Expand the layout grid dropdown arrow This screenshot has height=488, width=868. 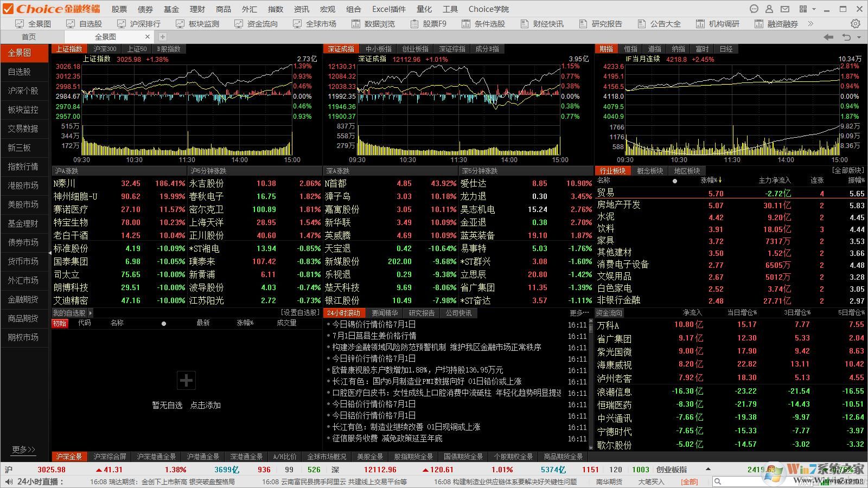tap(815, 9)
